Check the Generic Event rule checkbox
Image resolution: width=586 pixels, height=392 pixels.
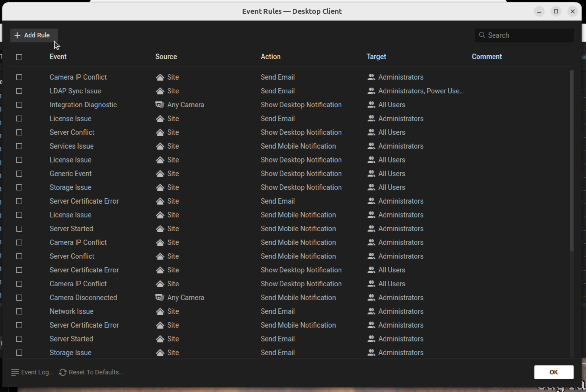tap(19, 174)
